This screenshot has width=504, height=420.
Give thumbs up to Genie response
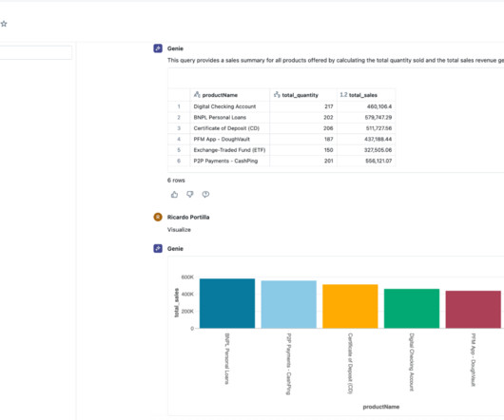(x=174, y=194)
